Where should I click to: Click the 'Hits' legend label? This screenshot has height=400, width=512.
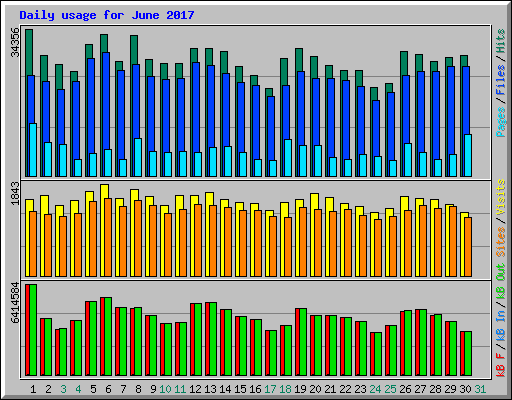click(x=501, y=41)
